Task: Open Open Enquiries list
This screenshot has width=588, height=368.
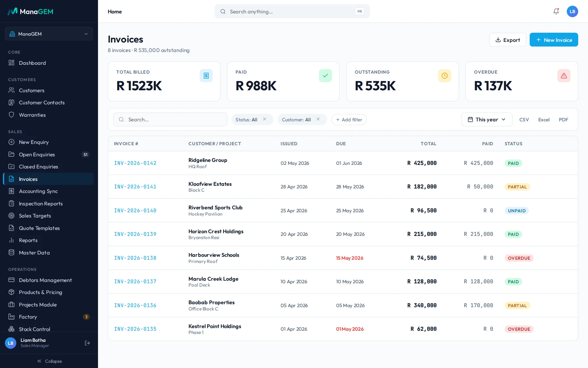Action: point(49,154)
